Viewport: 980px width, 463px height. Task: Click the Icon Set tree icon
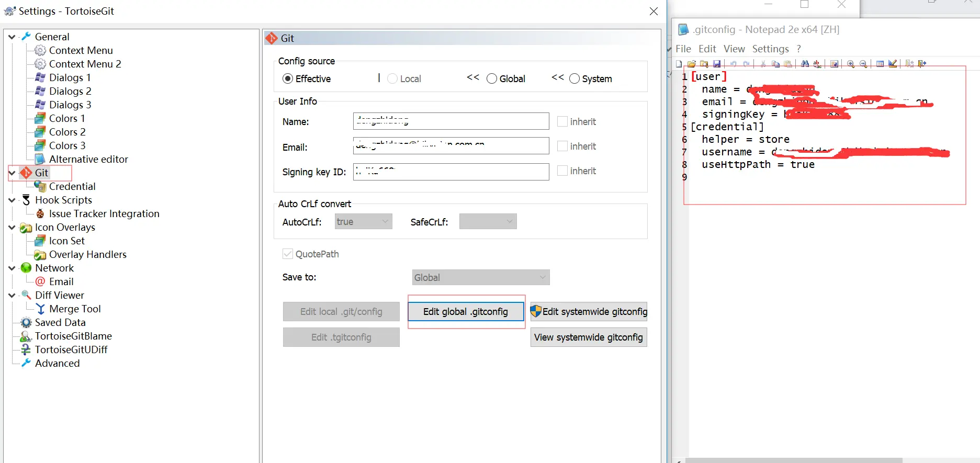tap(40, 241)
